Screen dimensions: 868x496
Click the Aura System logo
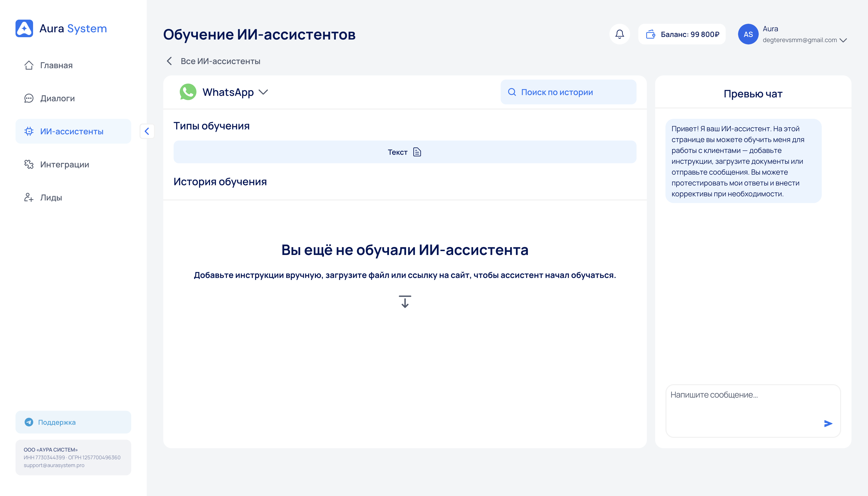point(24,28)
